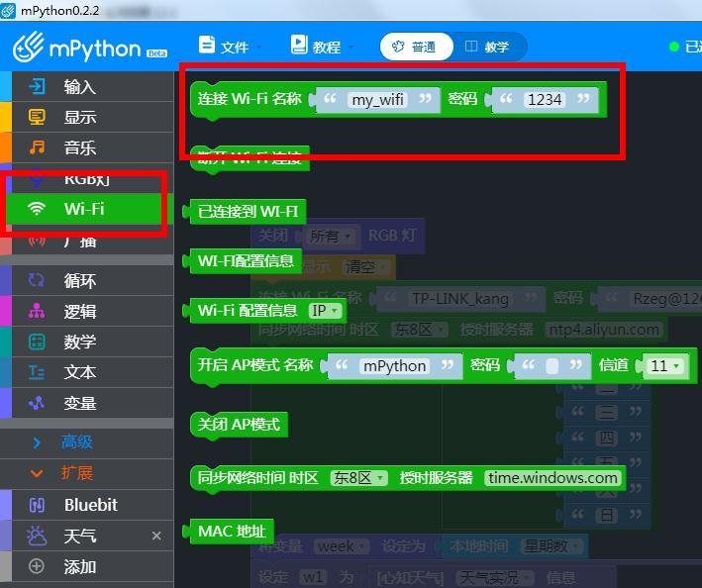
Task: Switch to 教学 teaching mode
Action: [489, 47]
